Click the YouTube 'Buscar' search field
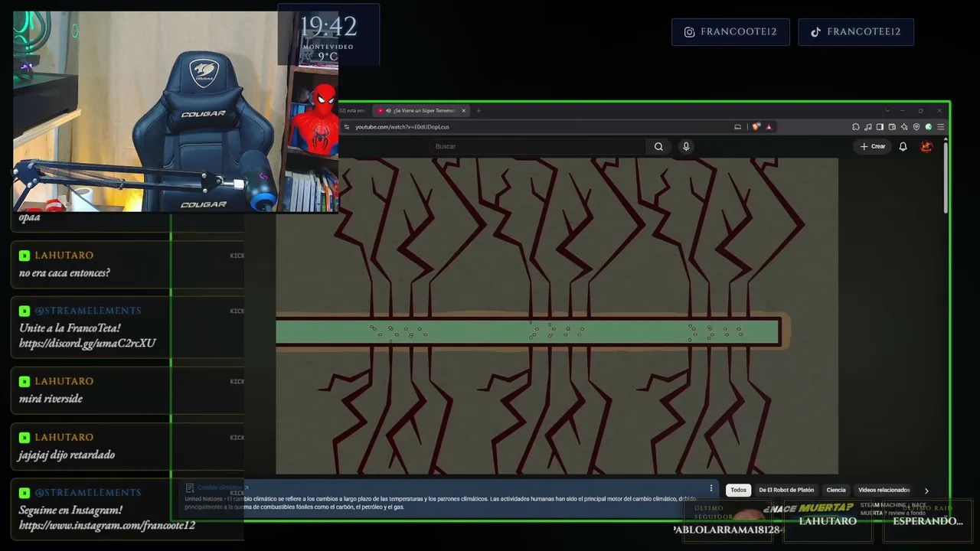This screenshot has height=551, width=980. coord(538,146)
